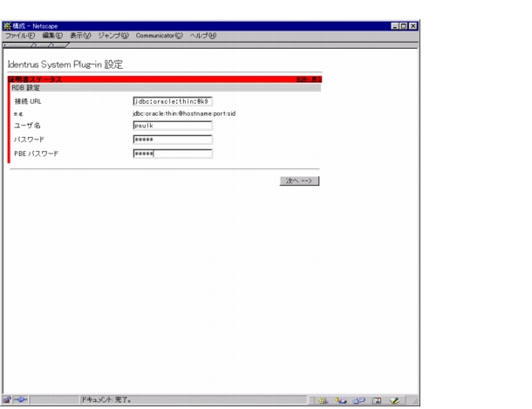Open the Communicator(C) menu
Viewport: 532px width, 409px height.
click(x=159, y=36)
